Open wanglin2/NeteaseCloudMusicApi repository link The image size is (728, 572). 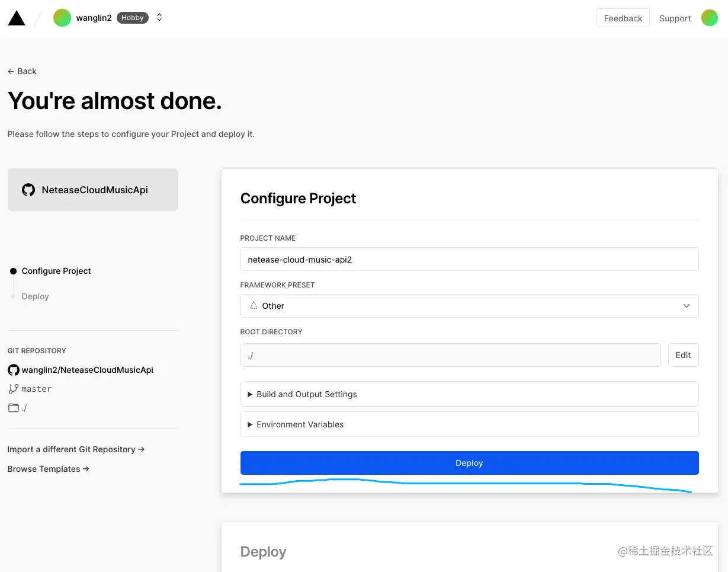point(88,370)
